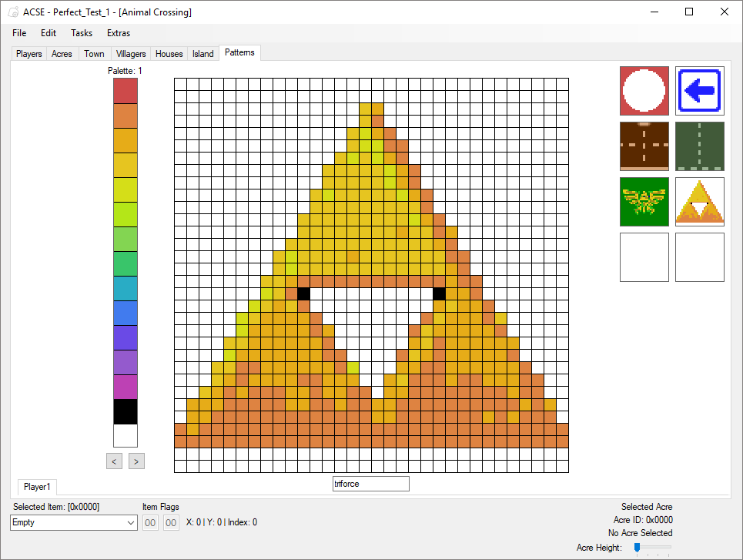Select the first empty pattern slot
Image resolution: width=743 pixels, height=560 pixels.
(x=644, y=257)
